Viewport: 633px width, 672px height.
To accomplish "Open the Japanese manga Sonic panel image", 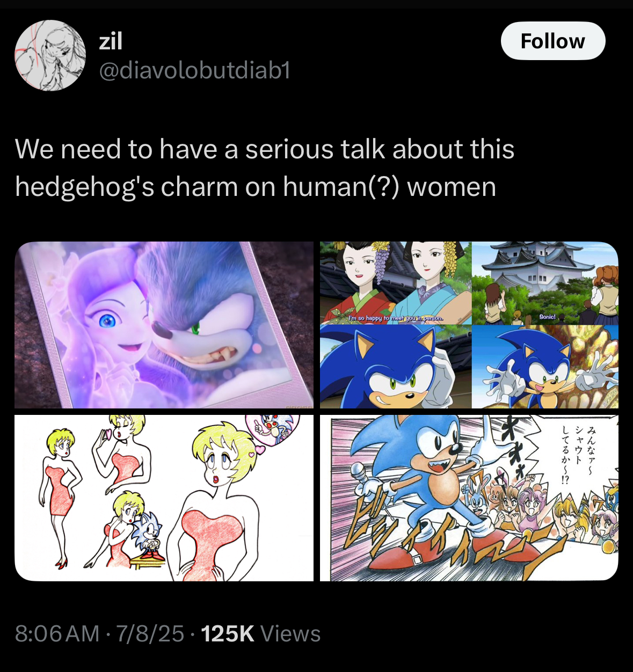I will (x=469, y=498).
